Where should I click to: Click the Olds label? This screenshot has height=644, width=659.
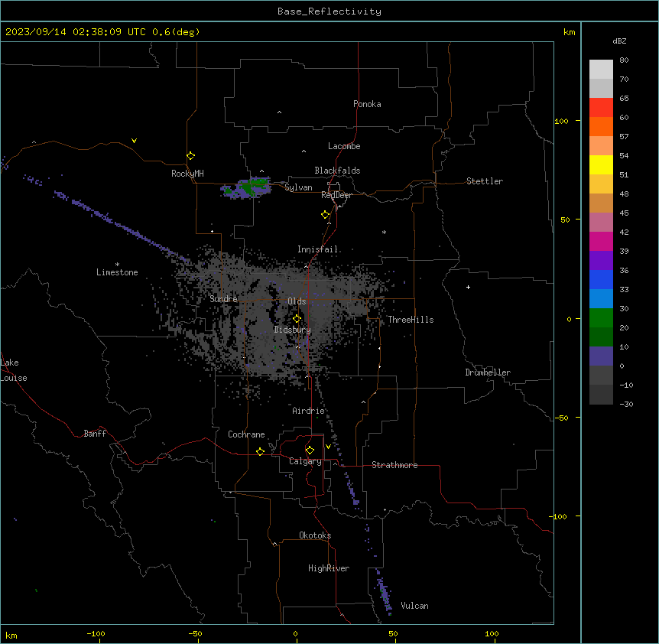point(297,301)
